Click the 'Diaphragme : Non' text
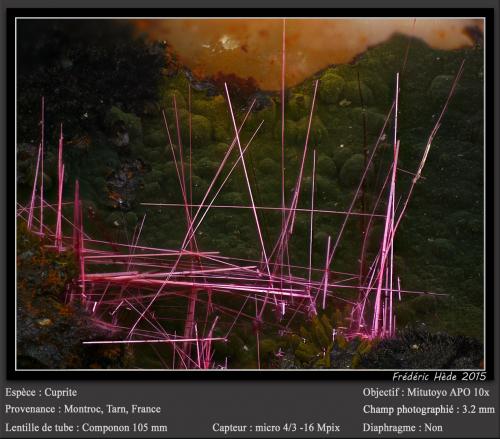The height and width of the screenshot is (439, 500). 403,428
